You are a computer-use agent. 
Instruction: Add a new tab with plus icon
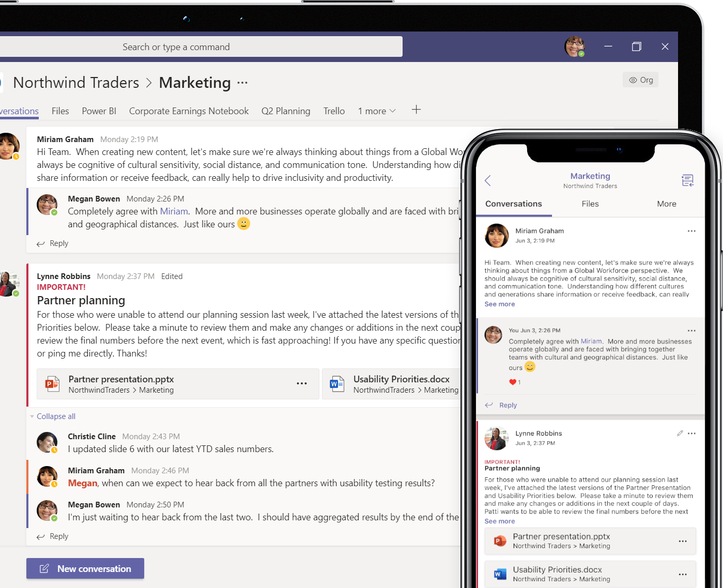coord(416,110)
